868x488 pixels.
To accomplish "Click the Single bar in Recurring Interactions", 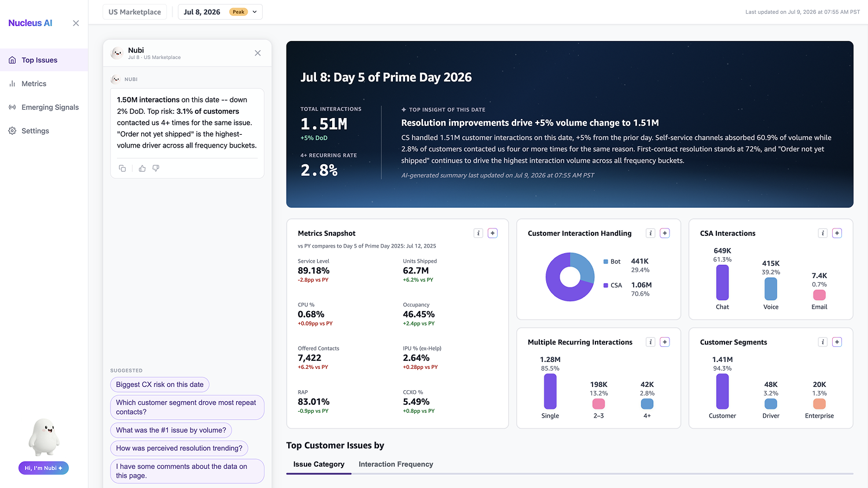I will click(550, 391).
